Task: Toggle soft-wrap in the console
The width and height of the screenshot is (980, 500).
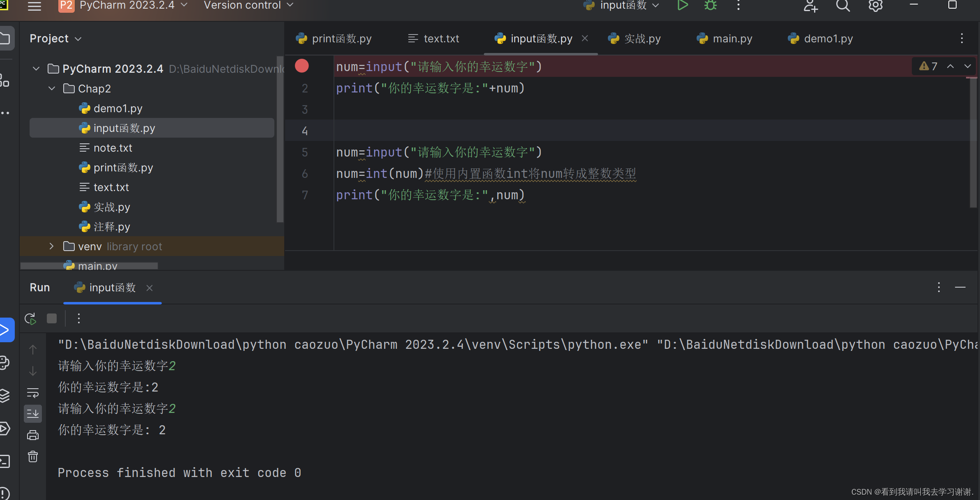Action: [33, 393]
